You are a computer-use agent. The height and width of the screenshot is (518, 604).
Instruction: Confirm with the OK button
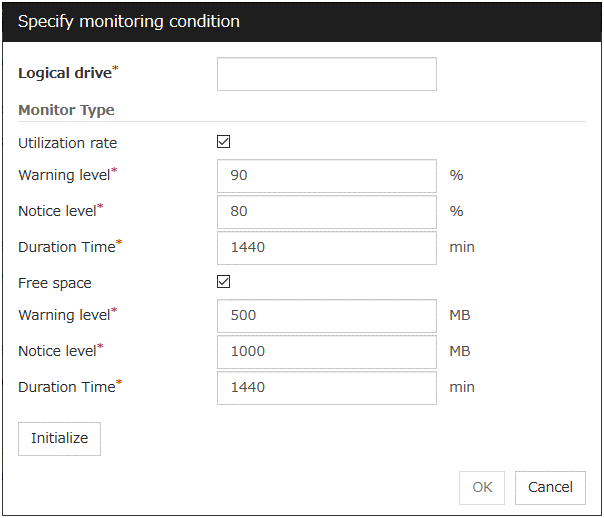(482, 488)
